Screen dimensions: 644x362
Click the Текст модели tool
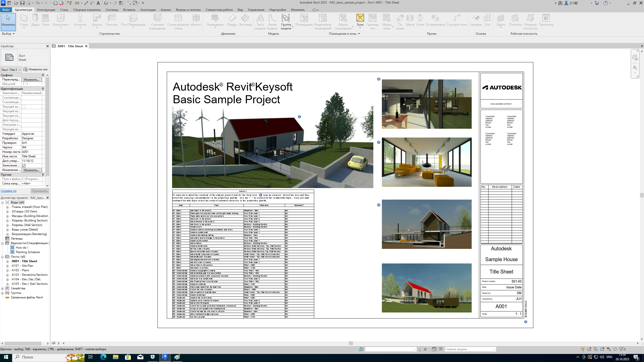pos(260,22)
